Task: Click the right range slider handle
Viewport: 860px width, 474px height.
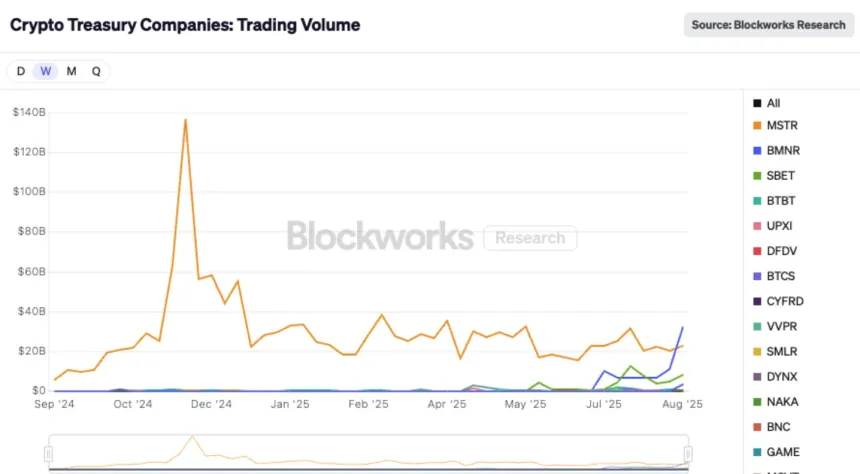Action: pyautogui.click(x=688, y=455)
